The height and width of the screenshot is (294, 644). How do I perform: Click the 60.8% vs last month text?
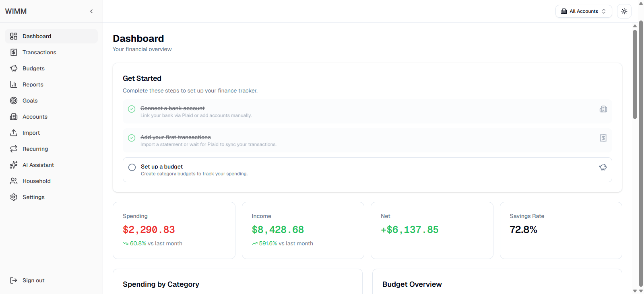[156, 243]
